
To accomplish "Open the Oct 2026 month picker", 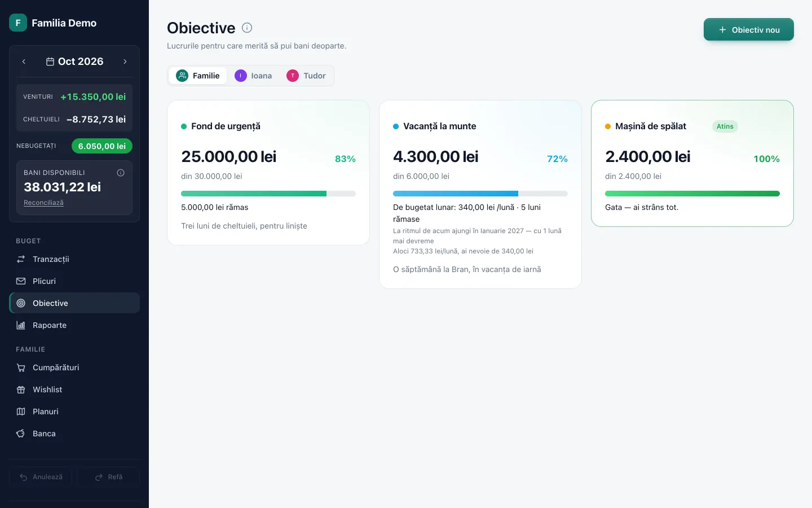I will coord(74,62).
